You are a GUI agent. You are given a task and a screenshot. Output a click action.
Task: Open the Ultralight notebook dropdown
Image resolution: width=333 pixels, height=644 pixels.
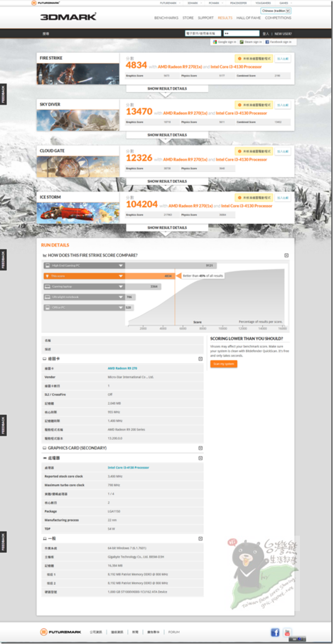(84, 297)
